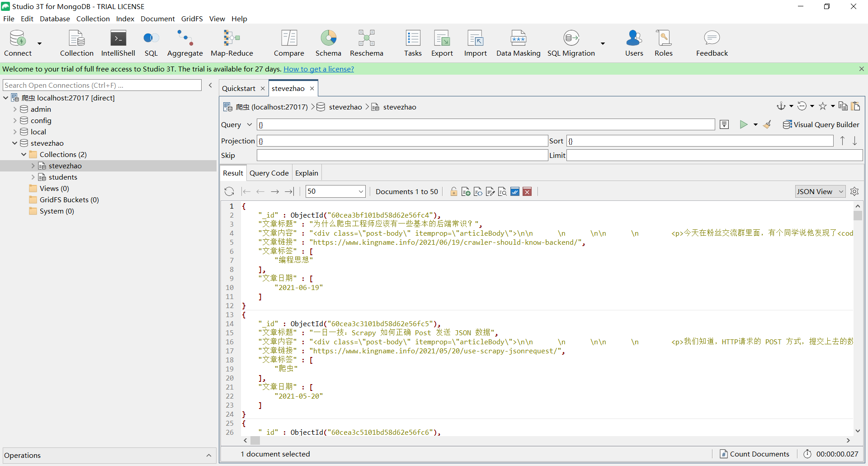Collapse the Collections (2) folder

tap(24, 154)
